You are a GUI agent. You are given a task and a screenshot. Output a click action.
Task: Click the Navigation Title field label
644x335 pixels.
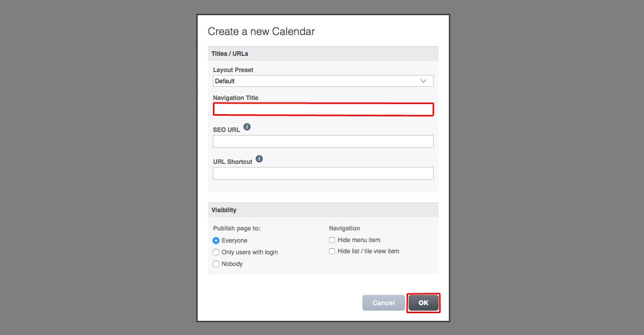pos(236,98)
